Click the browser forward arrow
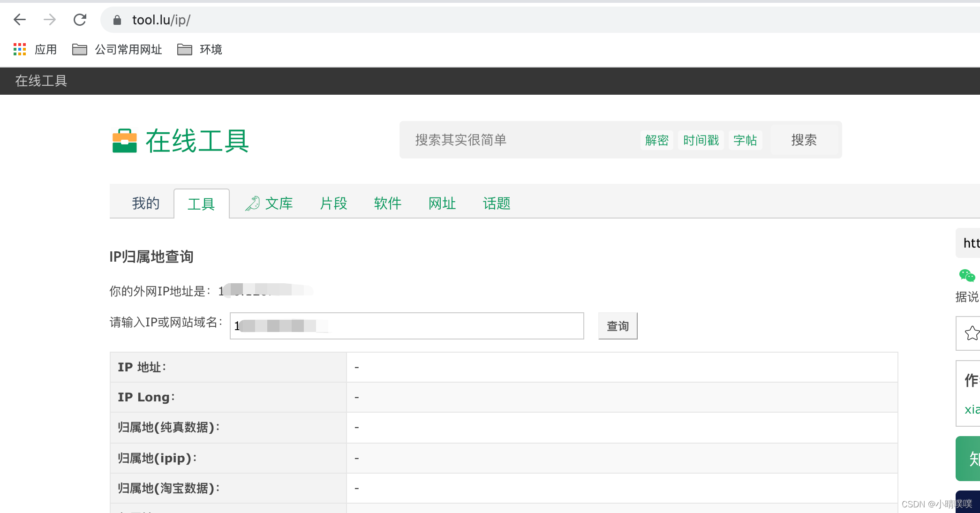This screenshot has width=980, height=513. coord(49,20)
